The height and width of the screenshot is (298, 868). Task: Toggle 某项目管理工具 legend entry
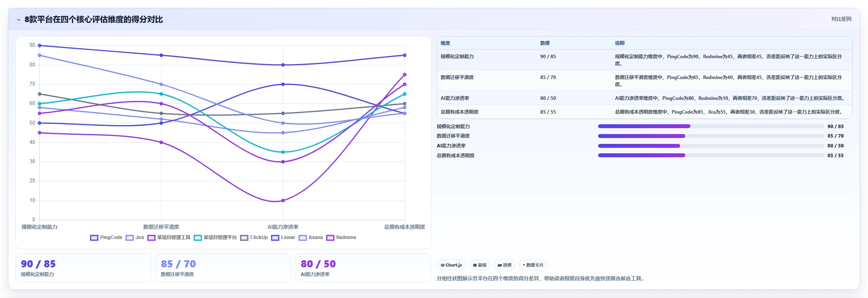169,237
